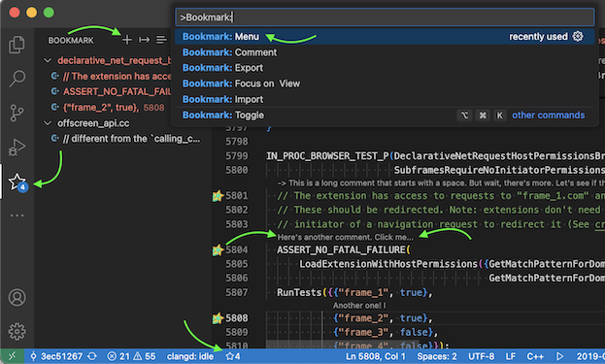Viewport: 605px width, 364px height.
Task: Open problems showing 21 errors 55 warnings
Action: (x=131, y=356)
